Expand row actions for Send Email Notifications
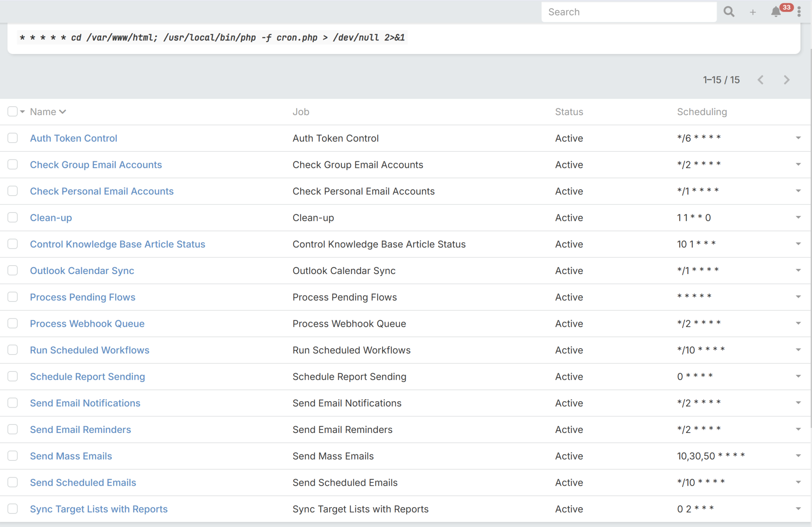Screen dimensions: 812x527 point(798,403)
